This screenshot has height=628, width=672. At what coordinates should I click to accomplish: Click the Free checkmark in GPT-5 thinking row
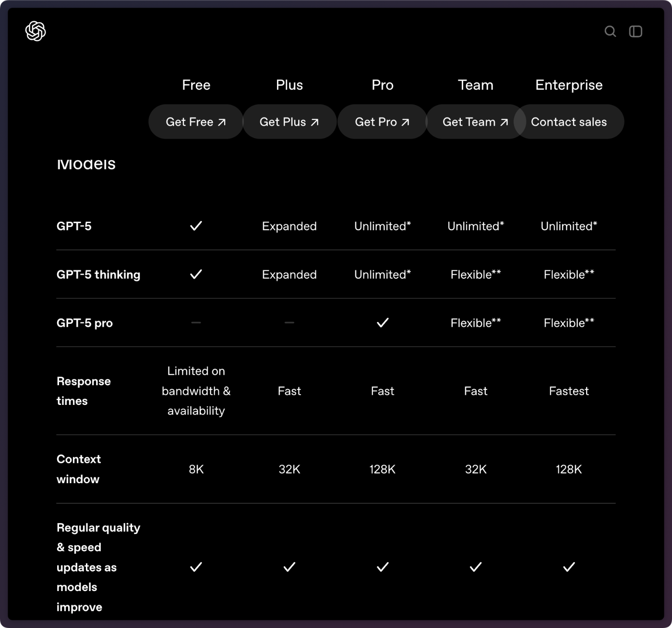click(196, 274)
